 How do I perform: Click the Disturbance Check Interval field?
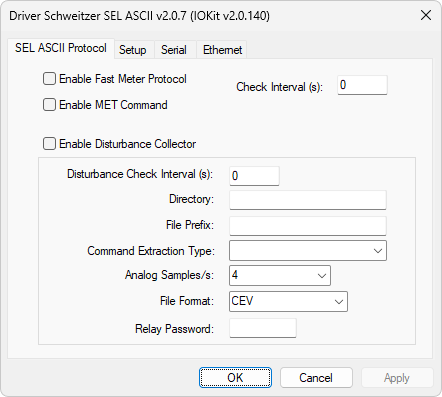point(254,176)
